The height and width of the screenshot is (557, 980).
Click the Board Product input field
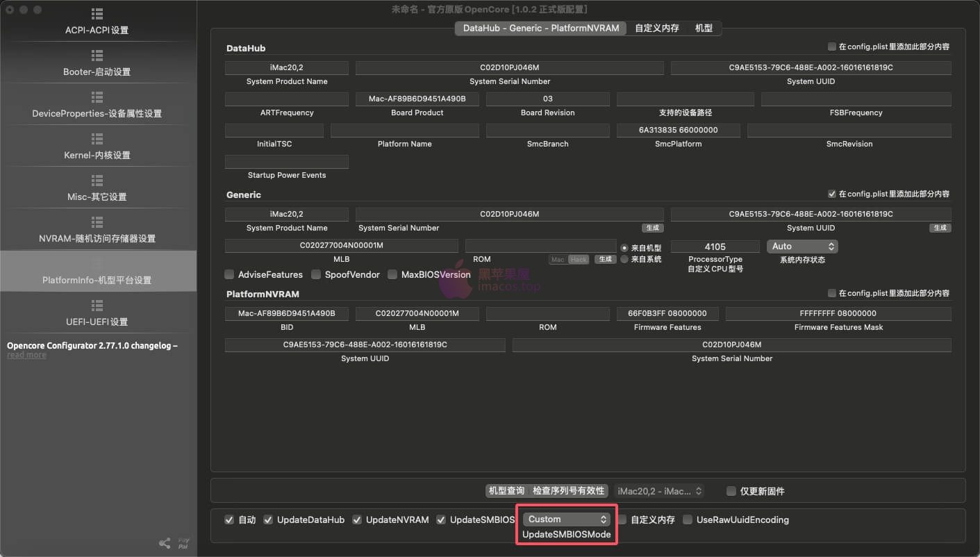tap(417, 99)
